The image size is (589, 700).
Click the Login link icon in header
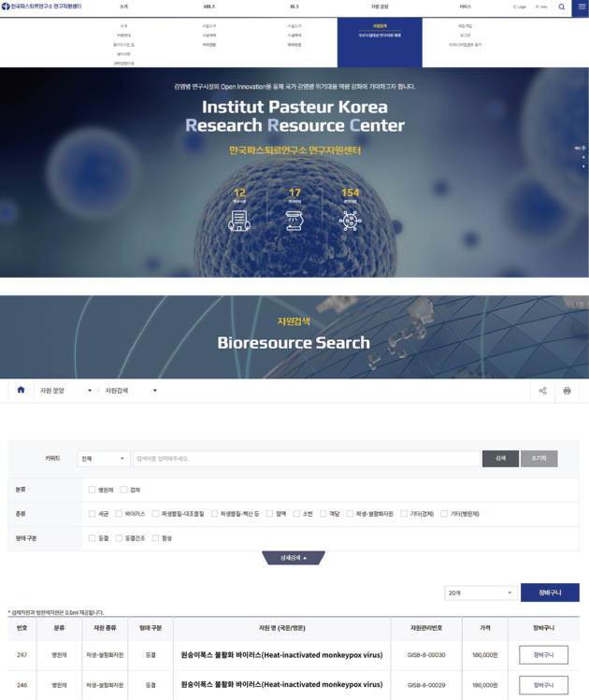[519, 7]
